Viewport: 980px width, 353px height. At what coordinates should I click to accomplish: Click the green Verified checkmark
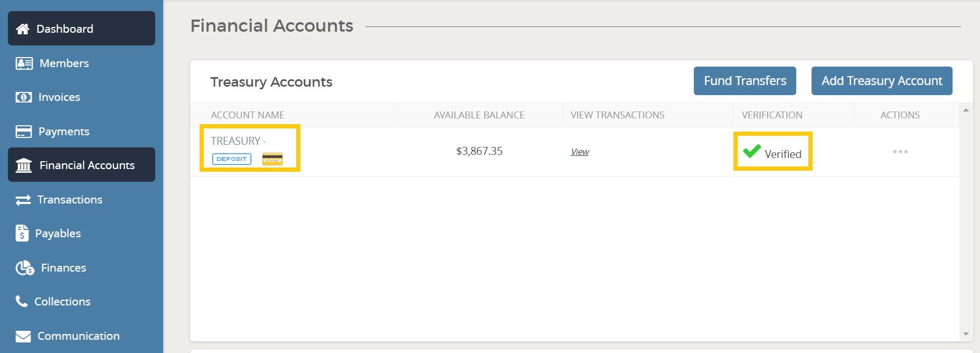[x=751, y=151]
